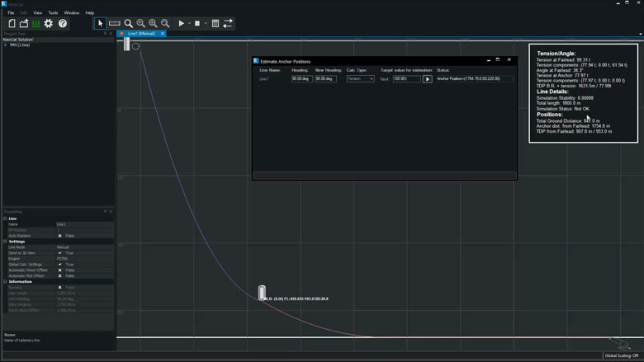Click the New Heading input field
This screenshot has width=644, height=362.
pos(325,79)
